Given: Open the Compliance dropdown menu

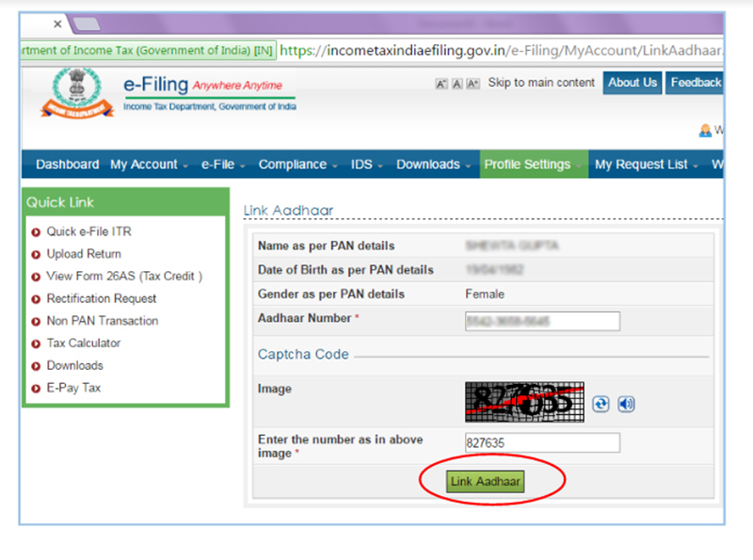Looking at the screenshot, I should coord(297,165).
